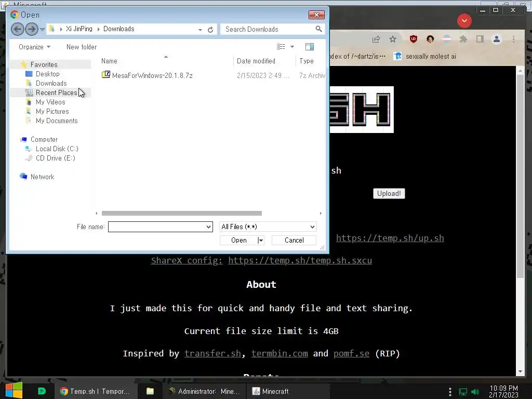
Task: Open the https://temp.sh/up.sh link
Action: tap(390, 238)
